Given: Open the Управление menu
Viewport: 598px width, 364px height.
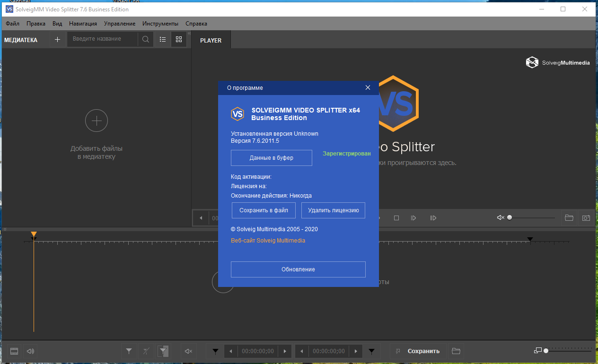Looking at the screenshot, I should point(119,24).
